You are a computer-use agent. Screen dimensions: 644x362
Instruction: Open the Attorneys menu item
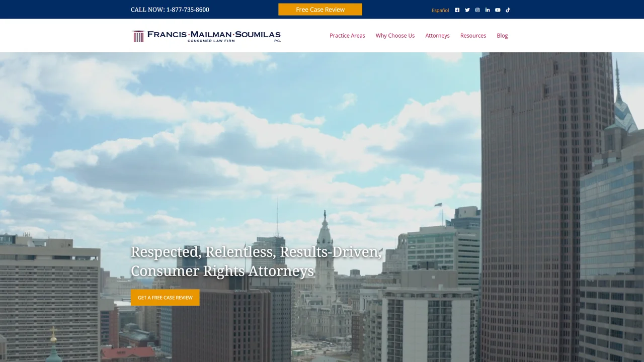coord(437,36)
